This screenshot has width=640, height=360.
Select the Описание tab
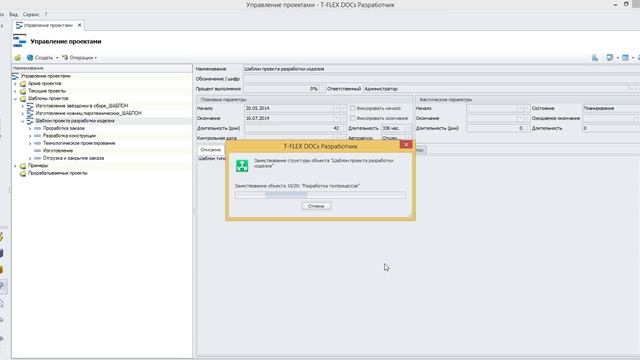pyautogui.click(x=211, y=150)
